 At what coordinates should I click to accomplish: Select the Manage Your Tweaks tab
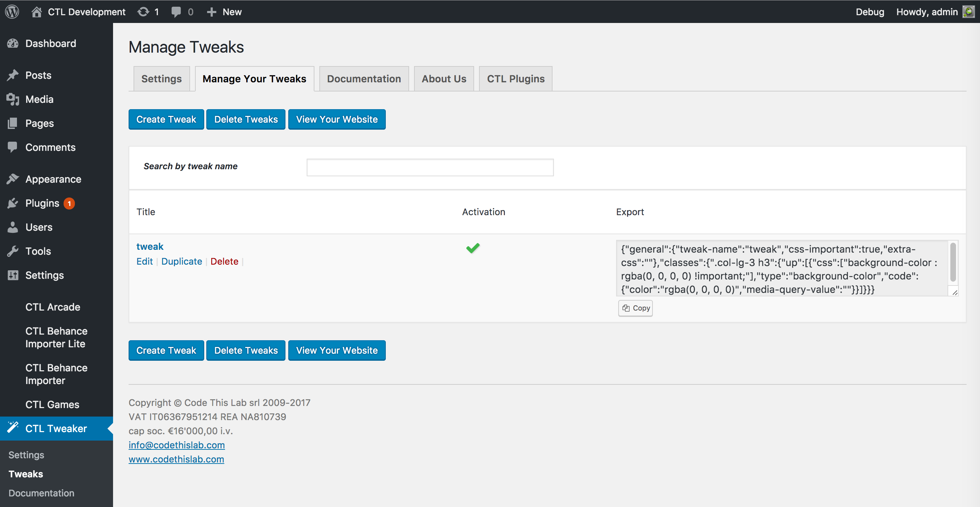point(254,79)
